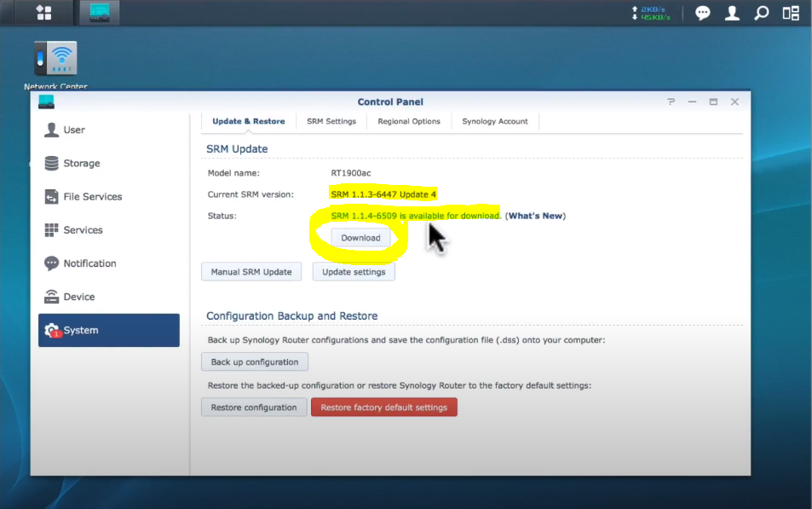
Task: Open Services in the sidebar
Action: [x=83, y=230]
